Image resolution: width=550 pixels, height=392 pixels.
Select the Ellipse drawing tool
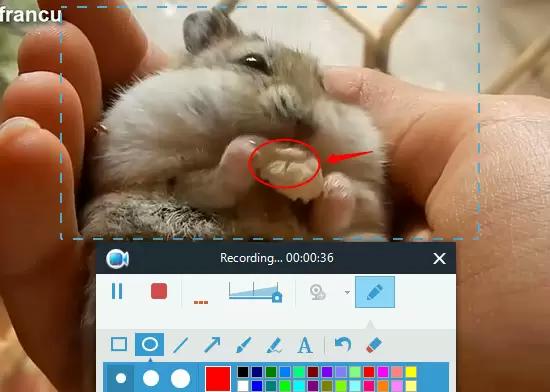pos(150,344)
